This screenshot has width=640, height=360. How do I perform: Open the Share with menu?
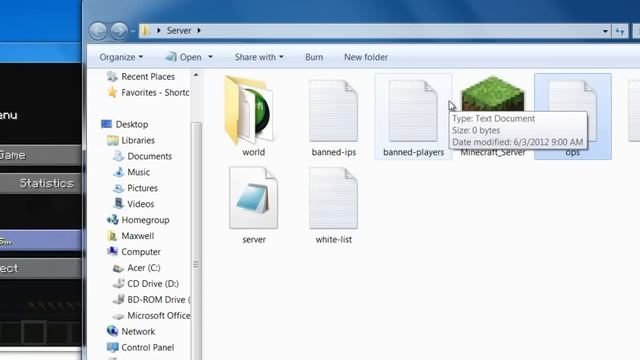pos(259,57)
